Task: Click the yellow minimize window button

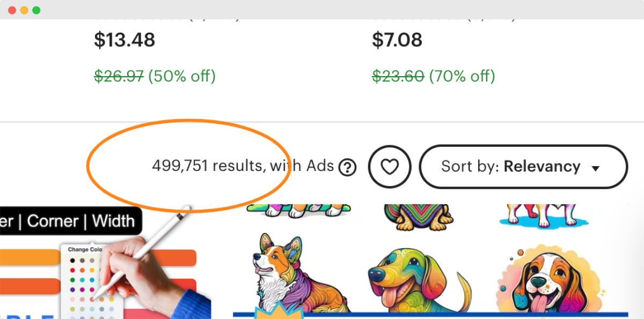Action: tap(24, 10)
